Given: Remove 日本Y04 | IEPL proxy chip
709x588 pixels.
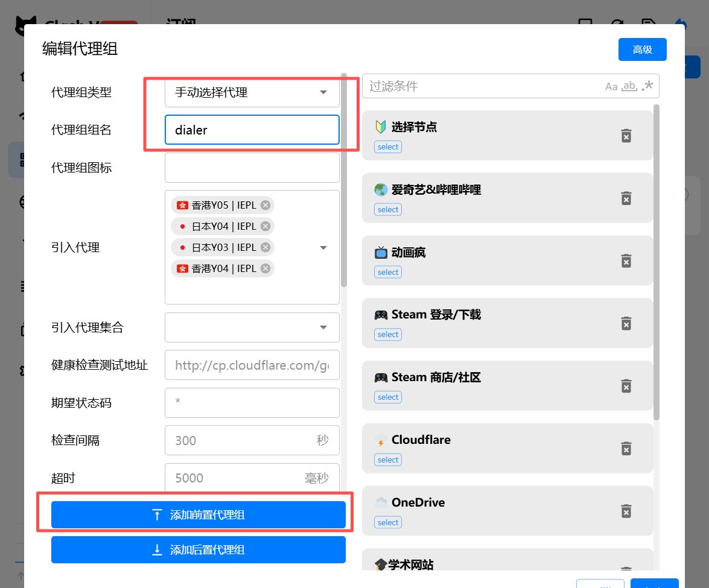Looking at the screenshot, I should [265, 226].
